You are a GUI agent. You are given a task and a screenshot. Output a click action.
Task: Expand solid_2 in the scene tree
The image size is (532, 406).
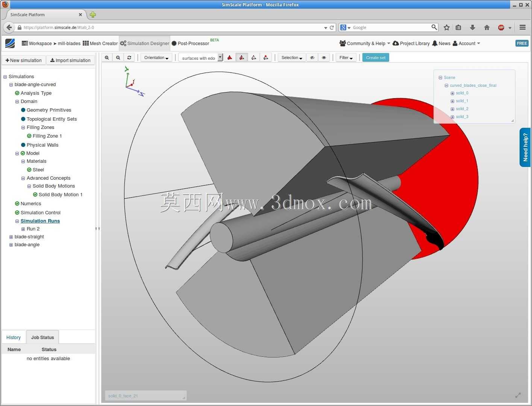tap(452, 109)
